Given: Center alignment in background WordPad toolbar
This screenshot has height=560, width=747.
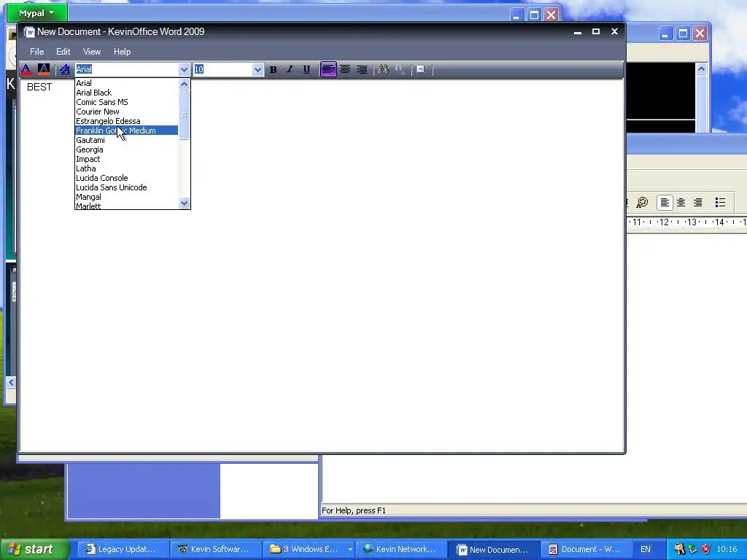Looking at the screenshot, I should [681, 203].
